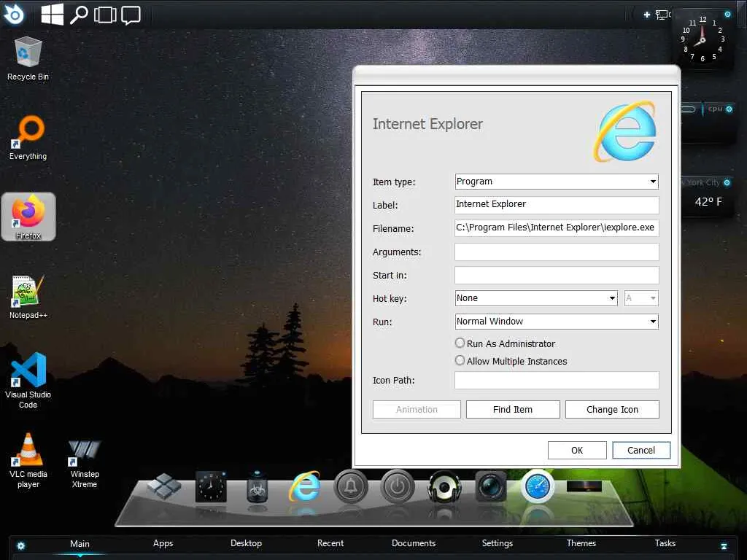Click the dark wallpaper thumbnail in dock
This screenshot has height=560, width=747.
[584, 486]
